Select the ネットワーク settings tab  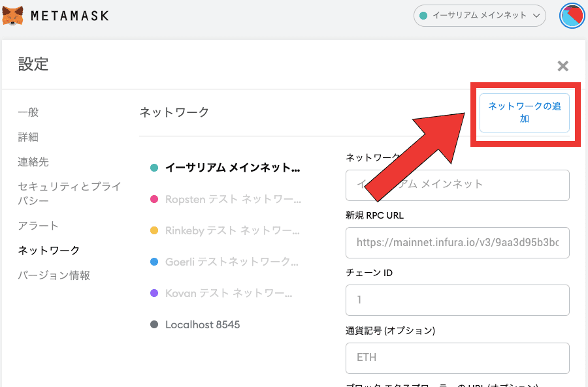[x=49, y=250]
